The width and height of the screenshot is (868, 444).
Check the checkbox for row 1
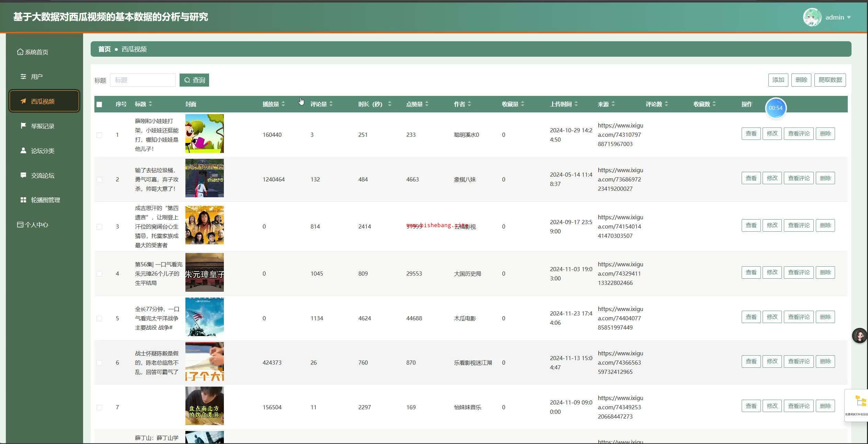point(99,135)
